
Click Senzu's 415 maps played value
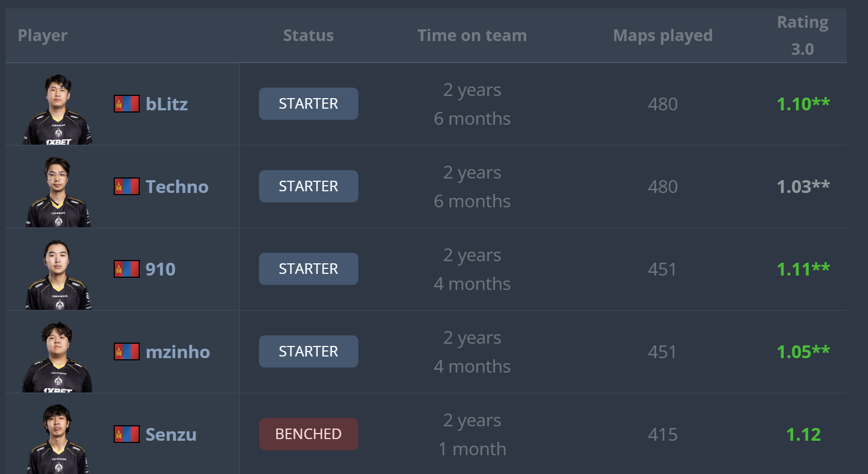coord(663,434)
